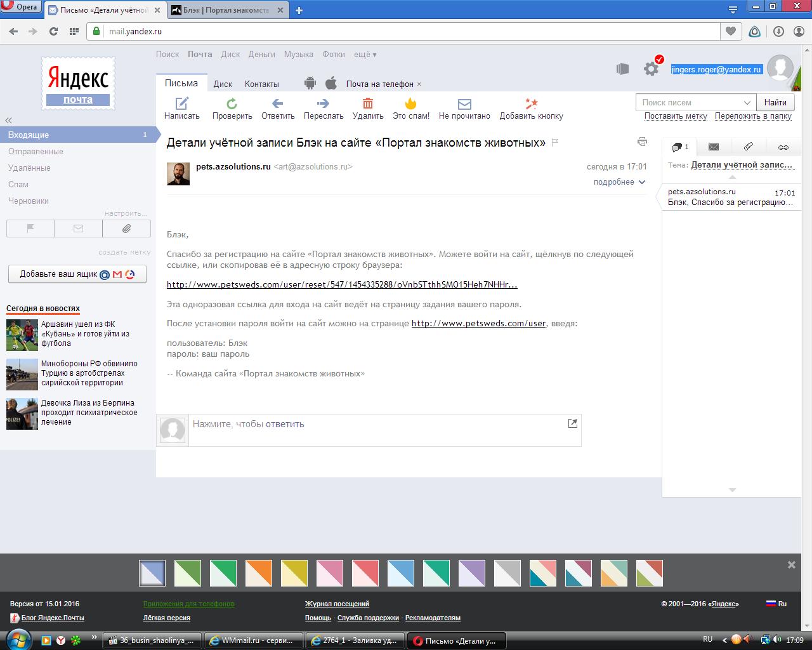Select the blue-grey theme swatch

tap(152, 573)
